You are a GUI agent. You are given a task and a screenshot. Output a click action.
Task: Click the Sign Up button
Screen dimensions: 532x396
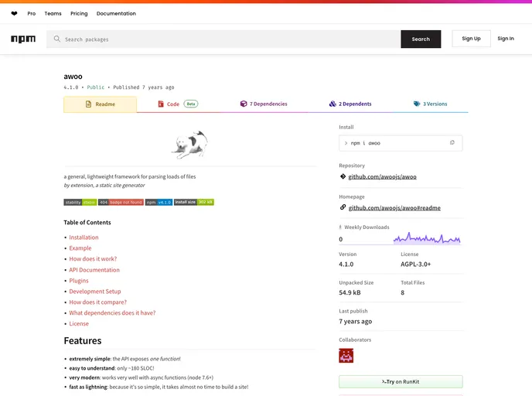pyautogui.click(x=471, y=39)
